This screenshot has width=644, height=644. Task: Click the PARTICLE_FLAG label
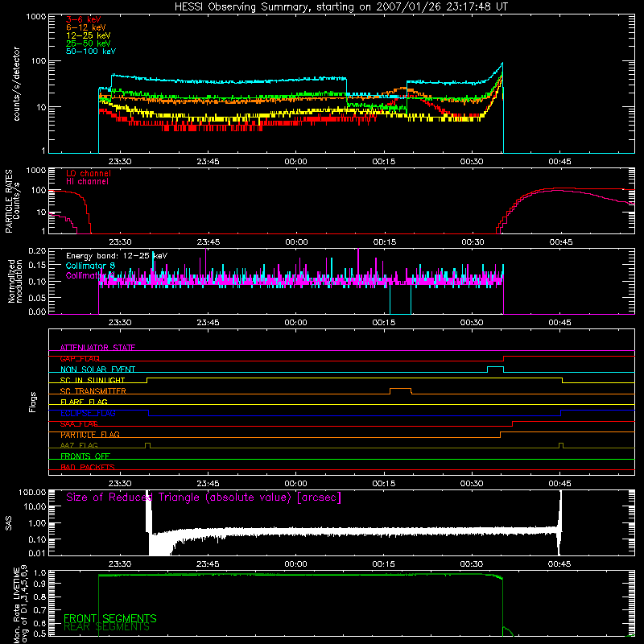tap(90, 435)
